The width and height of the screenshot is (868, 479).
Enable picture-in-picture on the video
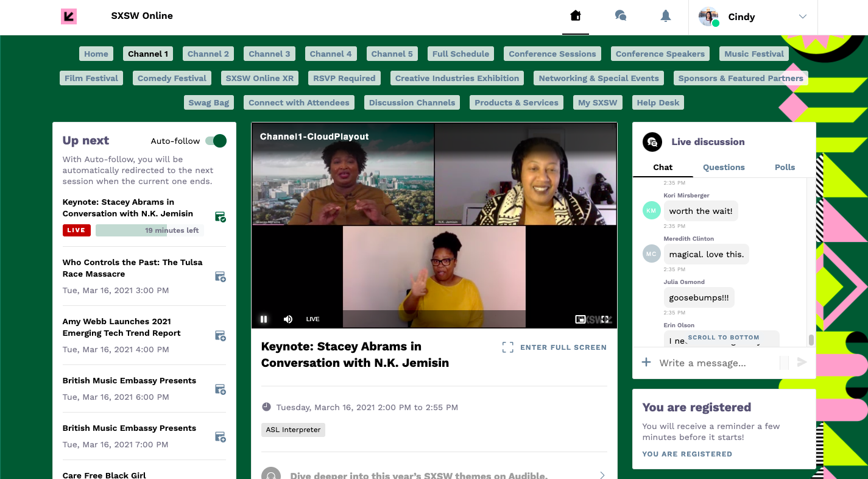580,319
